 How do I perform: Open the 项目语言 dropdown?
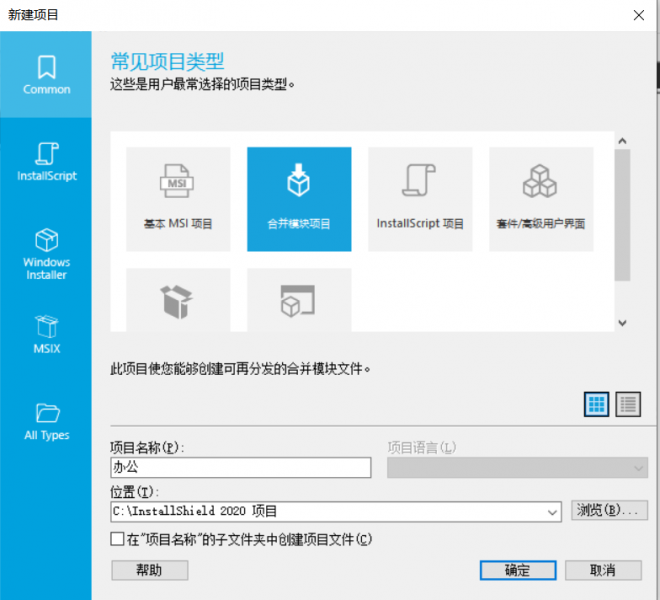tap(517, 468)
